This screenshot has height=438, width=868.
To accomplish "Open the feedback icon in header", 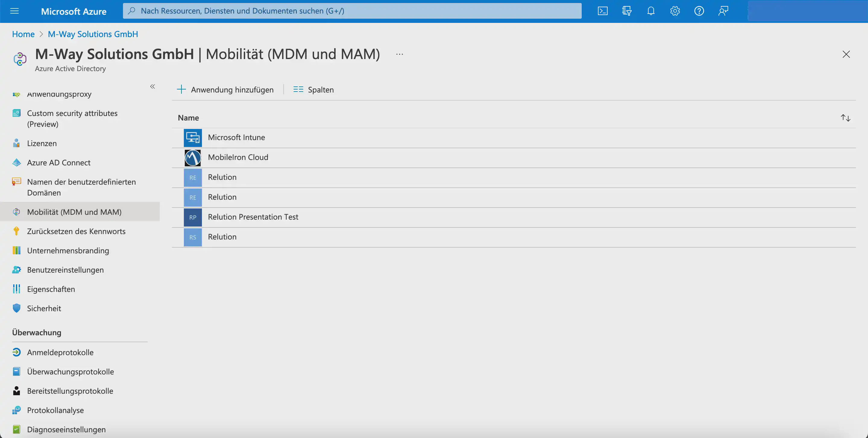I will tap(723, 11).
